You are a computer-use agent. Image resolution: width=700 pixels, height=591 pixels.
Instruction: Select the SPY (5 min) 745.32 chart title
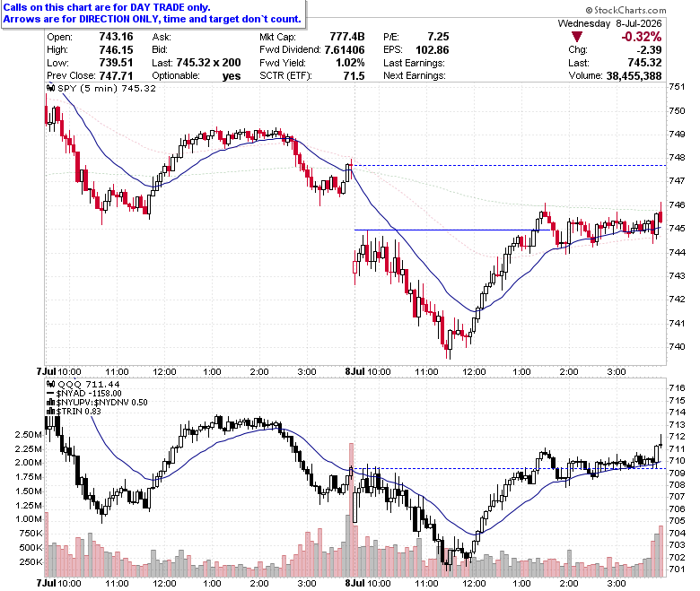pyautogui.click(x=107, y=88)
